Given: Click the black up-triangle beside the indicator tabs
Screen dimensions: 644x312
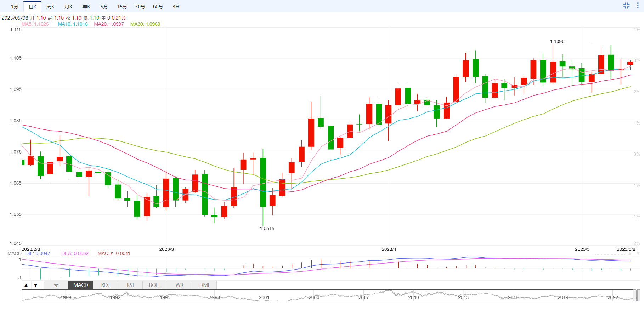Looking at the screenshot, I should click(26, 285).
